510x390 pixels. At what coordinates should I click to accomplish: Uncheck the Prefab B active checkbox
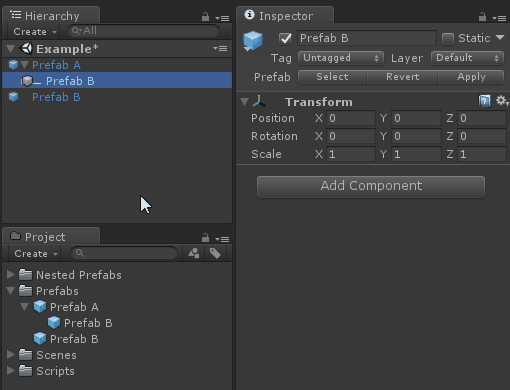coord(285,39)
